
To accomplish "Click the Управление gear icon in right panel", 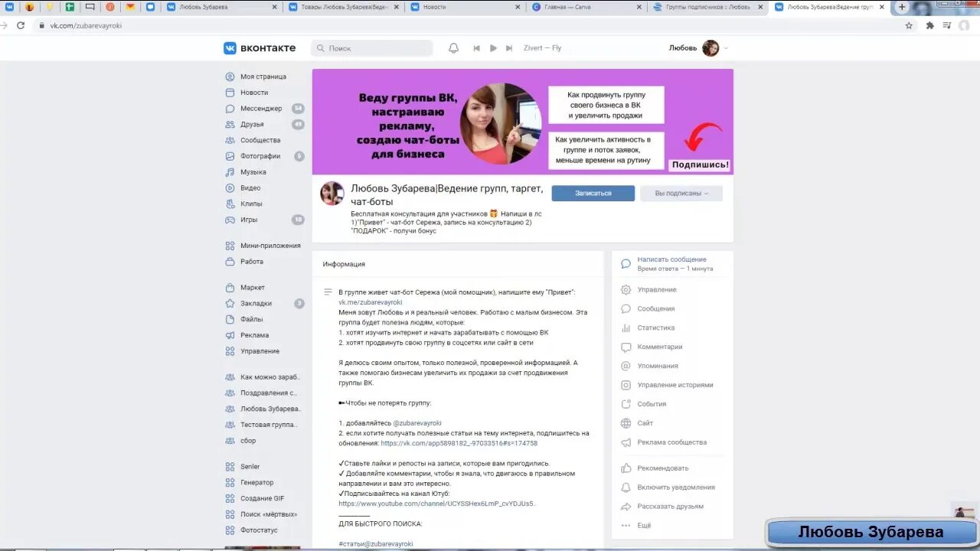I will (626, 290).
